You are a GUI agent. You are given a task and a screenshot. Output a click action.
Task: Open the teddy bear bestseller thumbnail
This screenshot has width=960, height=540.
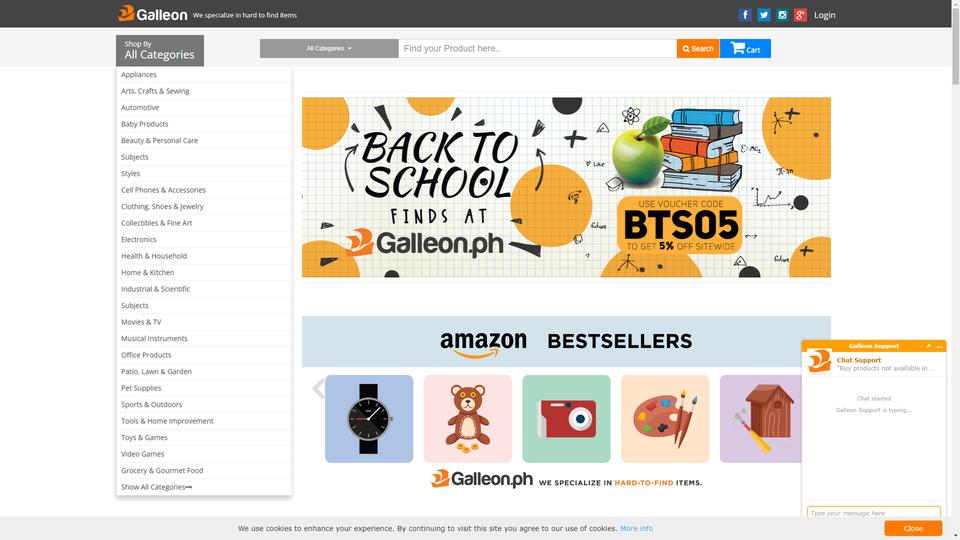tap(468, 419)
